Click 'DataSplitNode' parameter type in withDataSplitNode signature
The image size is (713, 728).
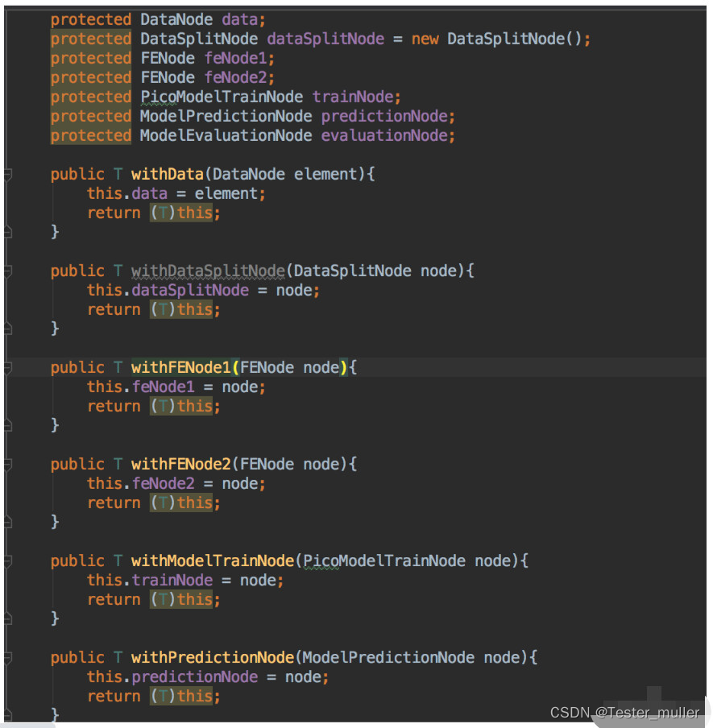(x=353, y=271)
